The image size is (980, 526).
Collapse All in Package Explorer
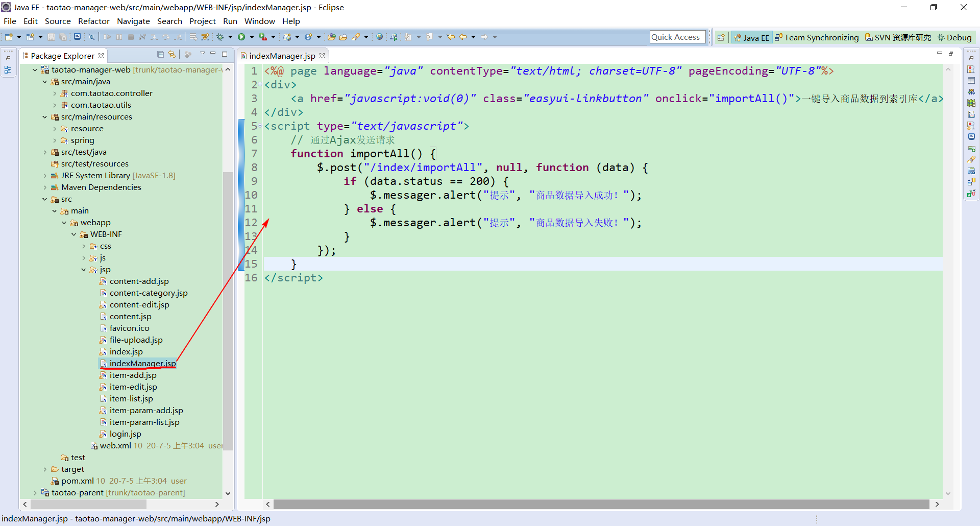click(160, 55)
